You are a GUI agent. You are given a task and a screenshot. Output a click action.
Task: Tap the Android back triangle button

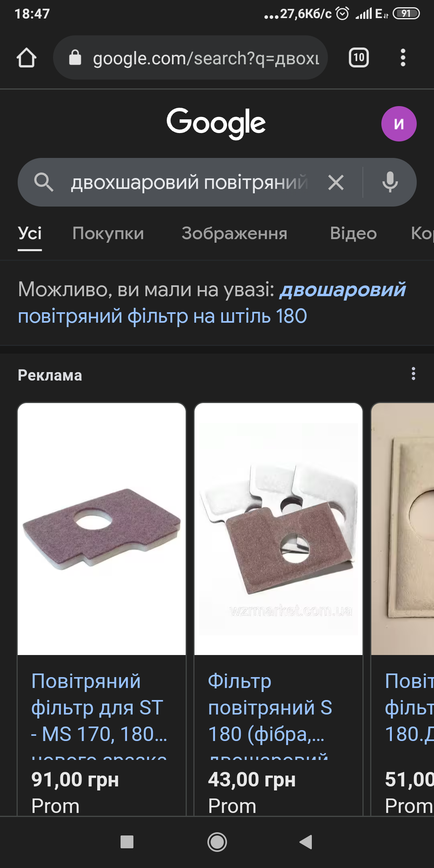[306, 842]
